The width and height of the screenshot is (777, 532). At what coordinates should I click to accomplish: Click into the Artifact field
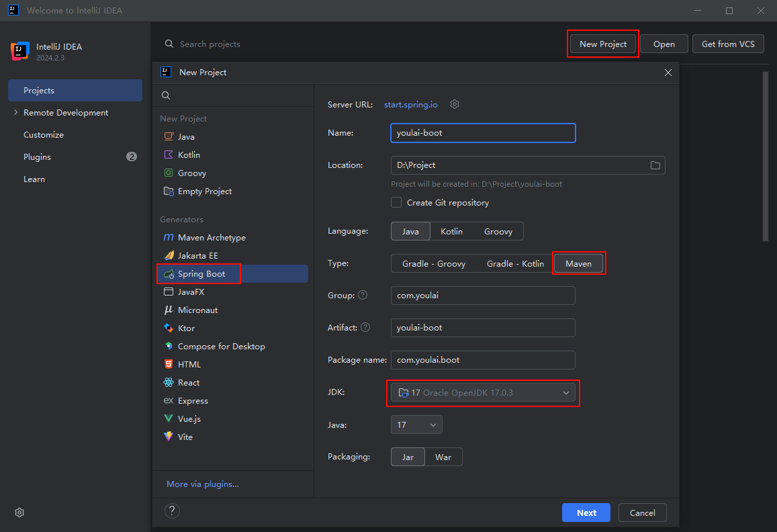[x=483, y=328]
